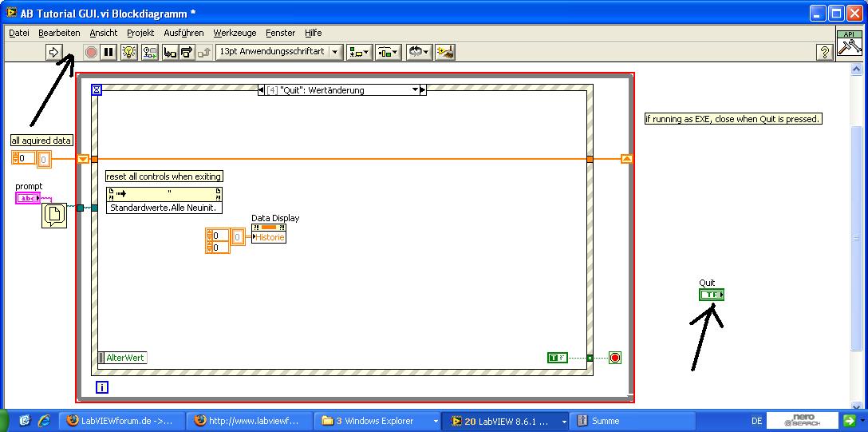868x432 pixels.
Task: Click the dialog prompt function icon
Action: coord(53,216)
